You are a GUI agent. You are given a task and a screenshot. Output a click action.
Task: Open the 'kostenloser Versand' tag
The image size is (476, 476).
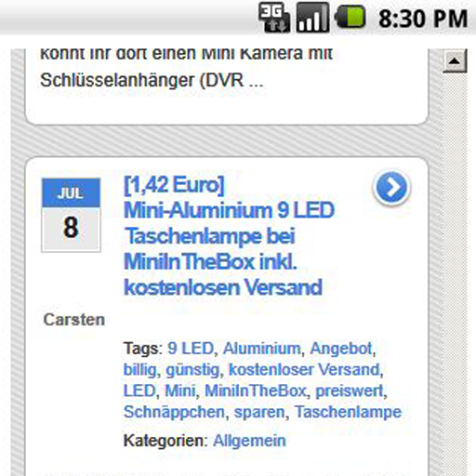304,370
